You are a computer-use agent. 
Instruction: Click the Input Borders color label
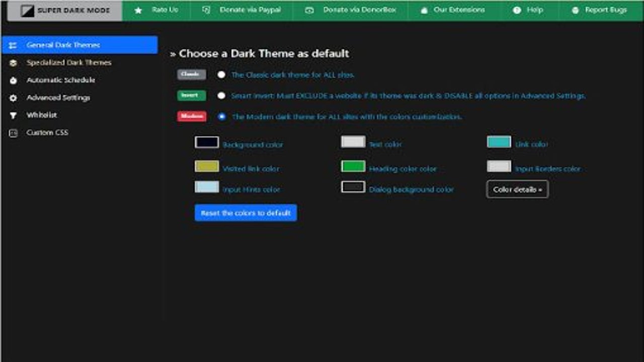(548, 169)
